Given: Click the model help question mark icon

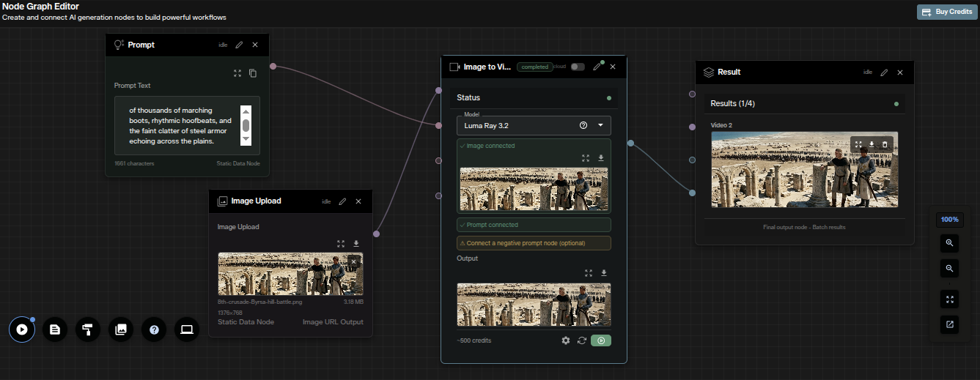Looking at the screenshot, I should 583,125.
